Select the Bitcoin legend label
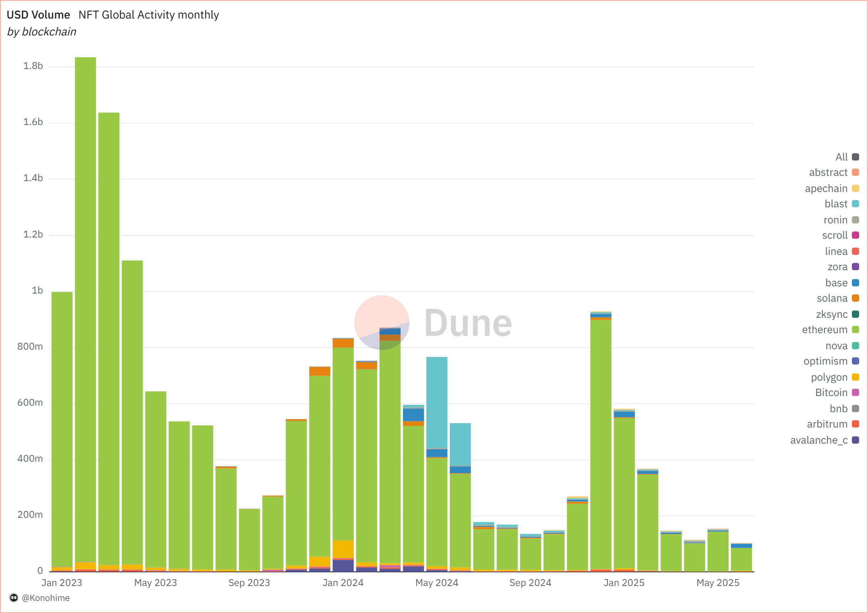Screen dimensions: 868x613 (831, 393)
